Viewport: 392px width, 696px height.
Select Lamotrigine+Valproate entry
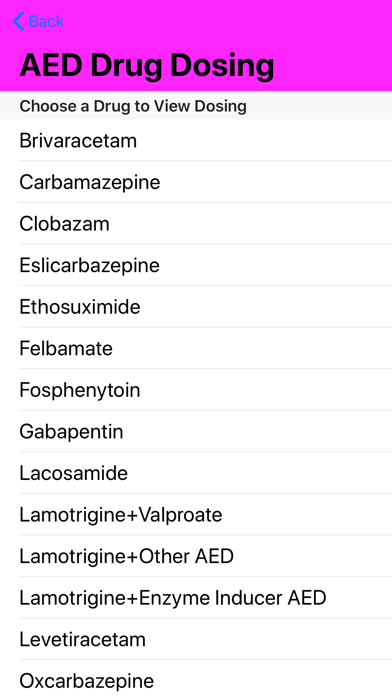[x=196, y=514]
